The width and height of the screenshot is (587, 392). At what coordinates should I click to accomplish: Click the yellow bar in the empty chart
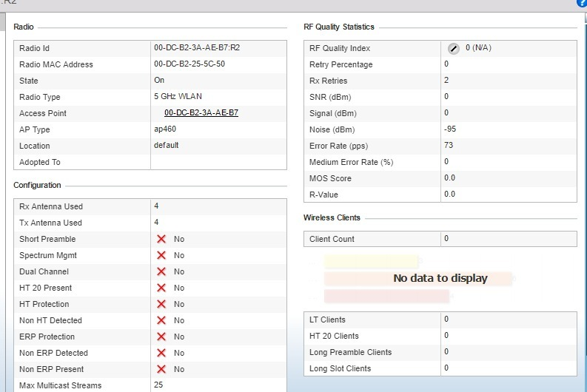click(x=372, y=262)
